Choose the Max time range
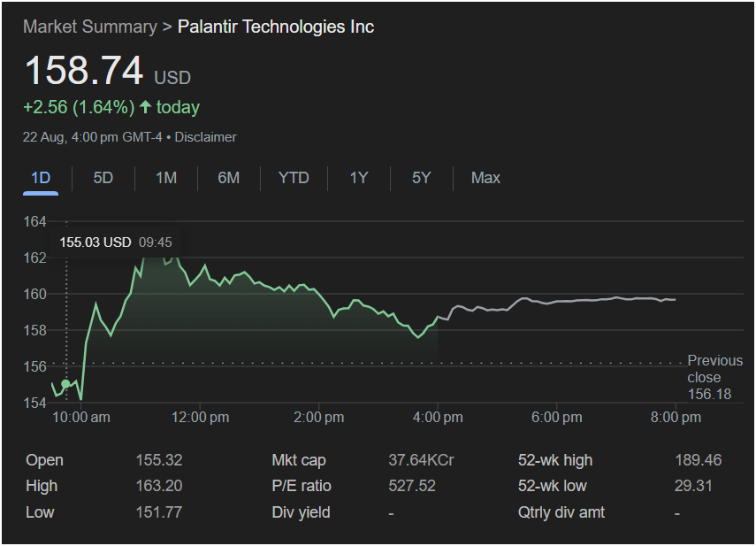 click(x=485, y=178)
